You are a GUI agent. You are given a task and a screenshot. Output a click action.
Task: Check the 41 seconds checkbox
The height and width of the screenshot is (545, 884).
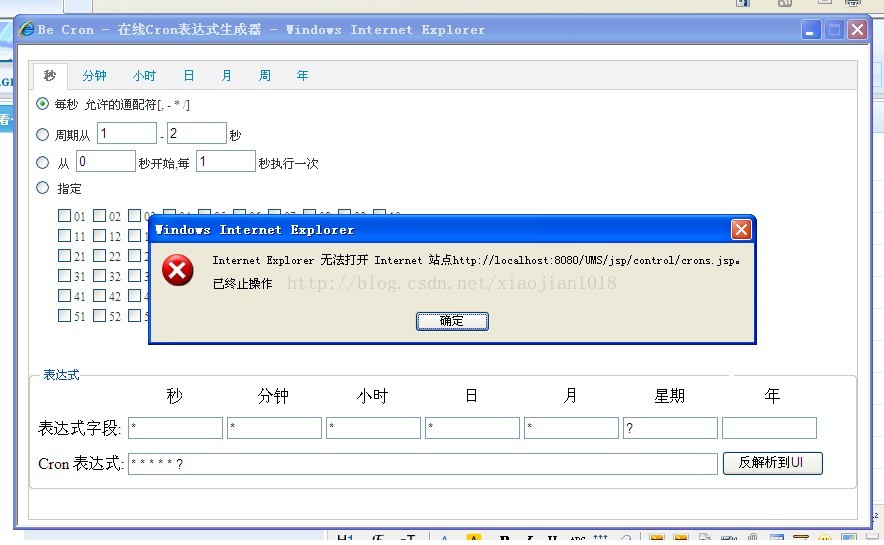click(64, 295)
